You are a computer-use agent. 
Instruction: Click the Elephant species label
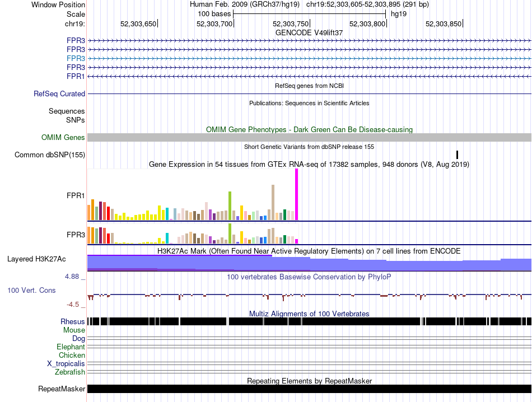pos(71,347)
